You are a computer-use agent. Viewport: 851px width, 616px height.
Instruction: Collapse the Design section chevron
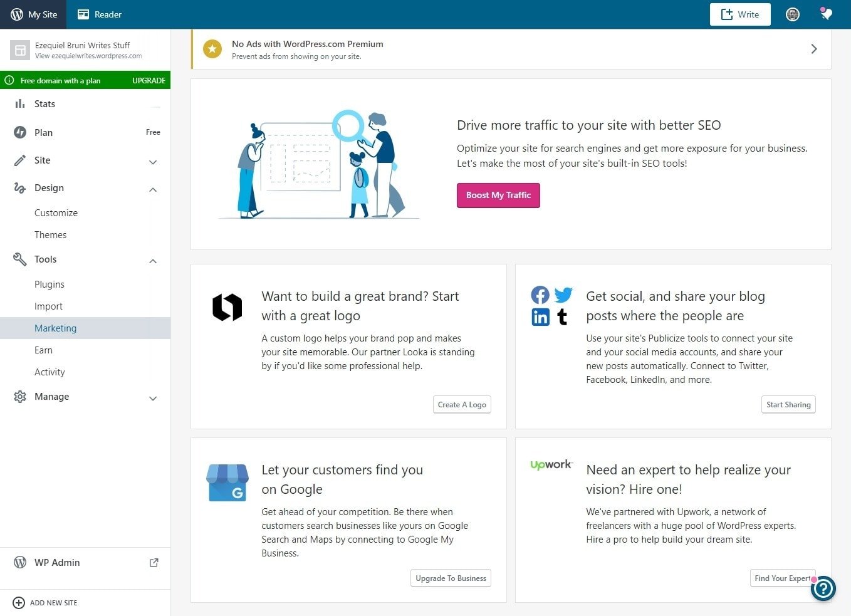tap(153, 190)
